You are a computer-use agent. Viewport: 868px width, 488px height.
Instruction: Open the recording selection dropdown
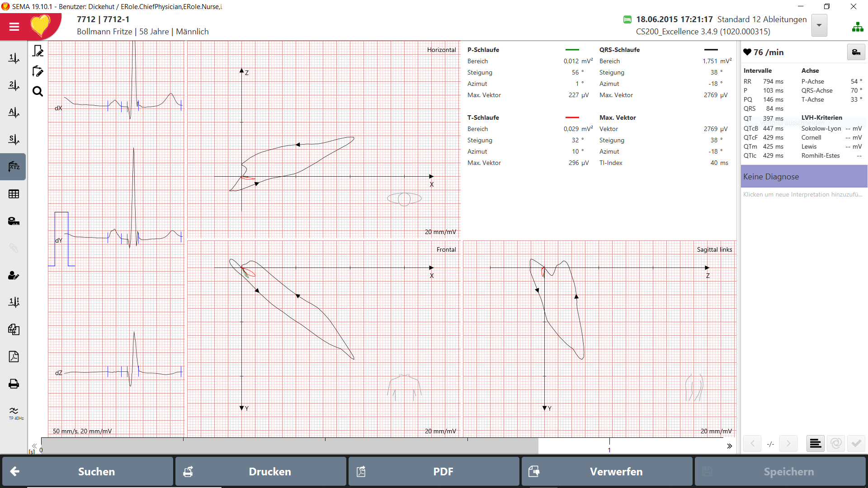click(x=819, y=25)
